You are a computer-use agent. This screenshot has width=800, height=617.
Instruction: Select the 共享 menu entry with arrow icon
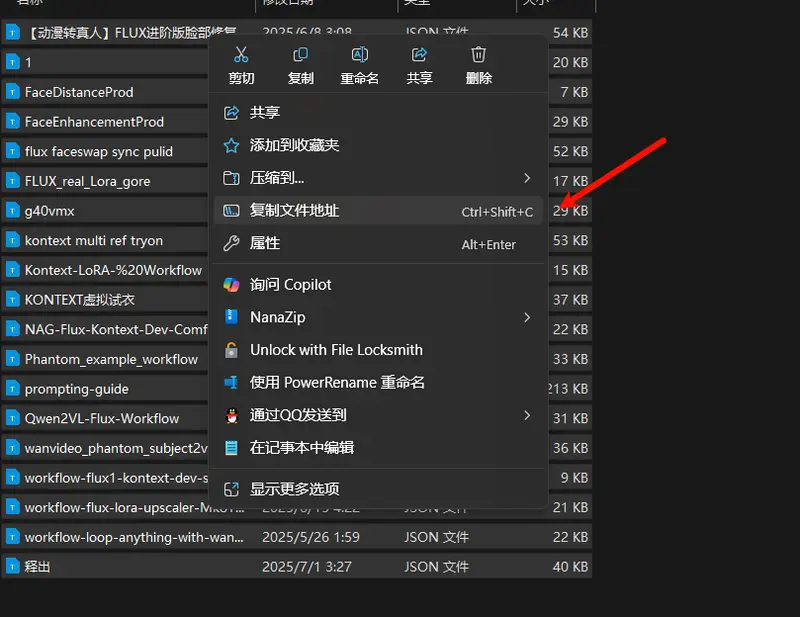(x=378, y=112)
